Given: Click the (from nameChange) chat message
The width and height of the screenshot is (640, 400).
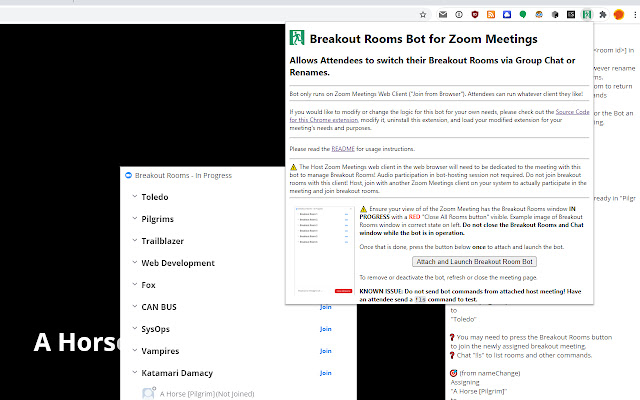Looking at the screenshot, I should tap(489, 373).
